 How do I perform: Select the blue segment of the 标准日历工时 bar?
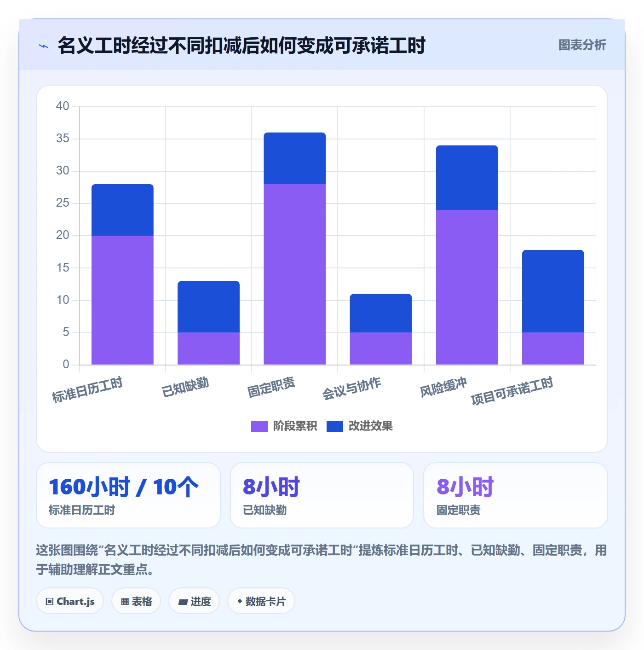tap(122, 210)
